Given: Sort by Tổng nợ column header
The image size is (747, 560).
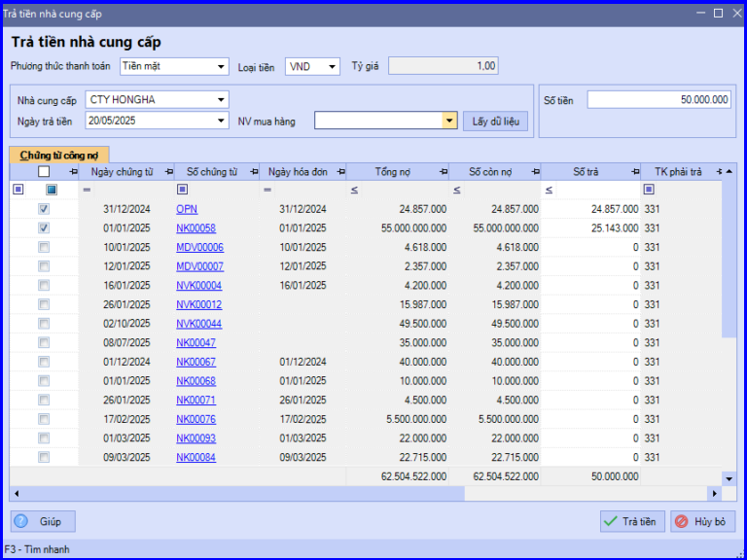Looking at the screenshot, I should 393,172.
